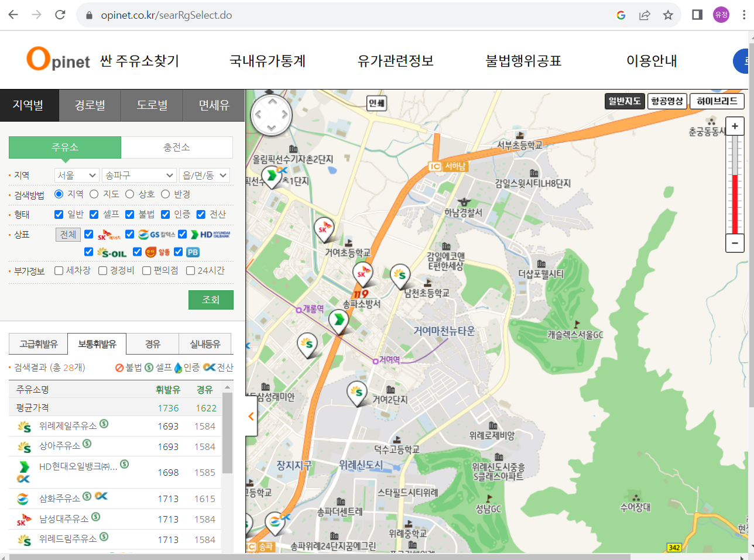Zoom in the map with plus button

(x=735, y=126)
